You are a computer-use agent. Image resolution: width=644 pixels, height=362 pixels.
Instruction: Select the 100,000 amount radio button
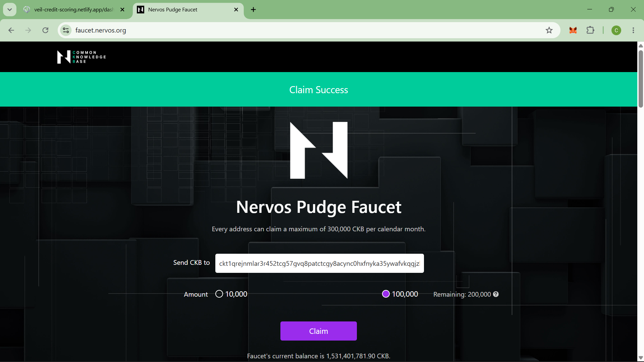[x=386, y=294]
